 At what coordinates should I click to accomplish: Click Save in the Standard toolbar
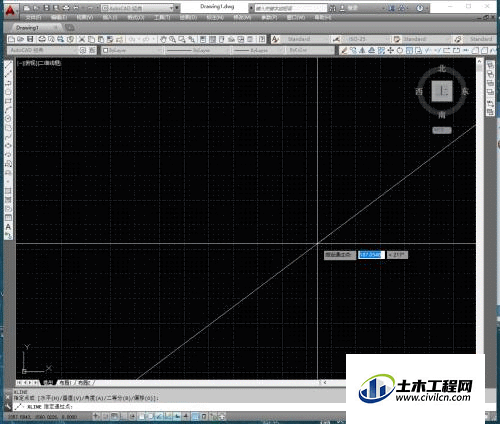[30, 39]
